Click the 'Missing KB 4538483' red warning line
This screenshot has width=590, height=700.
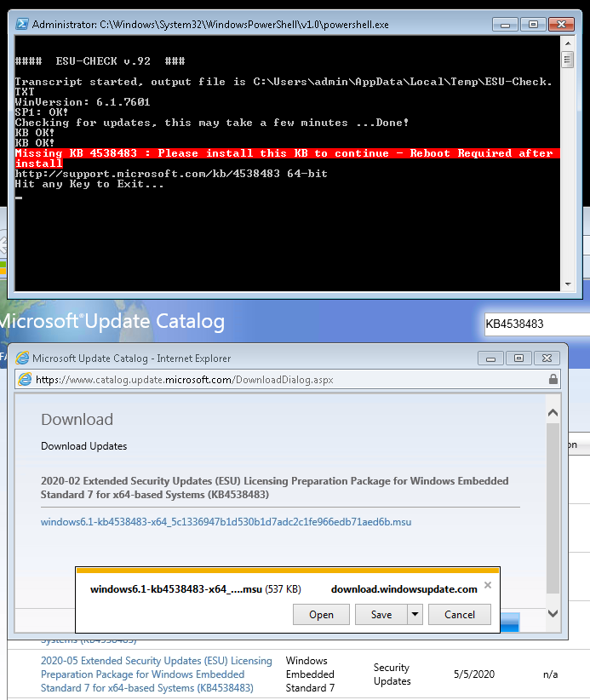(x=287, y=158)
